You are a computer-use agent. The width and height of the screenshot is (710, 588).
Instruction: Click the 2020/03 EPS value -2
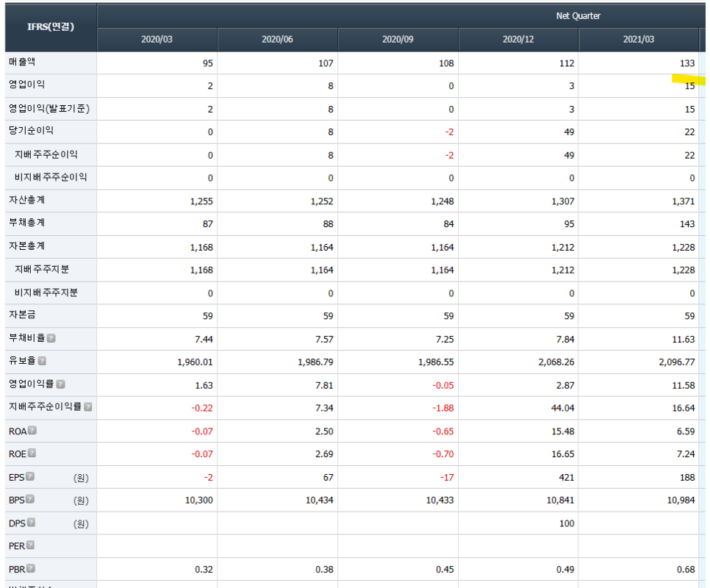(209, 478)
